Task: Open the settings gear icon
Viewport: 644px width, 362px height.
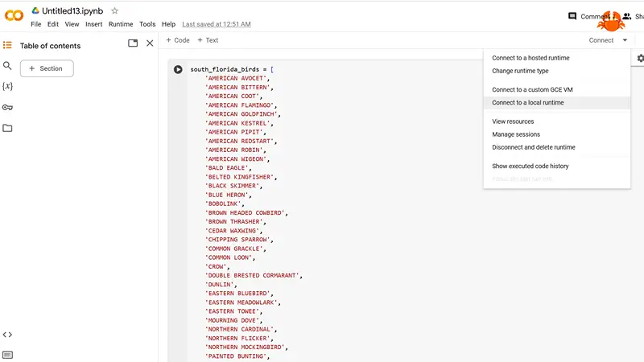Action: (x=640, y=58)
